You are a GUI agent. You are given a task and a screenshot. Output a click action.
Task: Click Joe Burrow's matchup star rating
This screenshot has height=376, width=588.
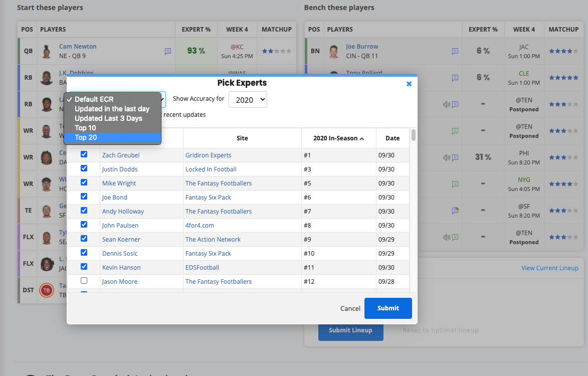pos(563,51)
